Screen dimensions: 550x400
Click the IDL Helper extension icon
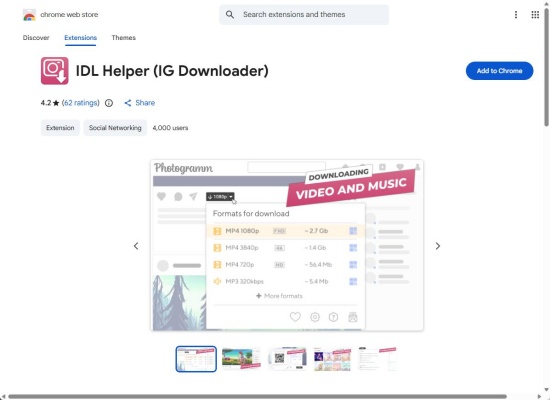click(x=55, y=71)
